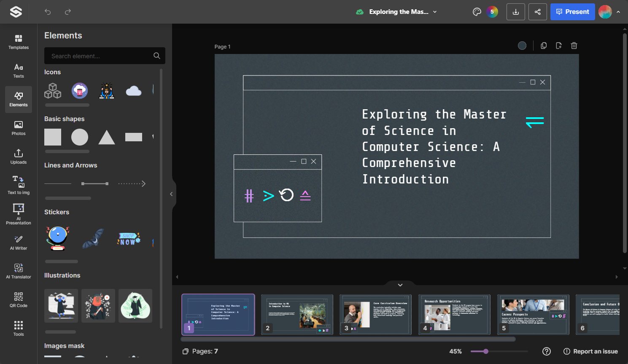Collapse the Elements side panel
Screen dimensions: 628x364
171,194
